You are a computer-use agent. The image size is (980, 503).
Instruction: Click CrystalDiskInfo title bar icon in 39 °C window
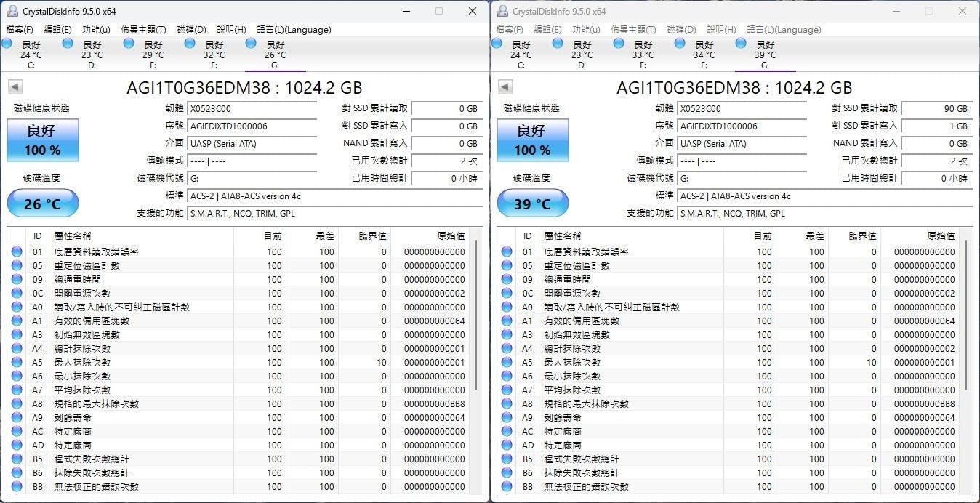(x=502, y=11)
